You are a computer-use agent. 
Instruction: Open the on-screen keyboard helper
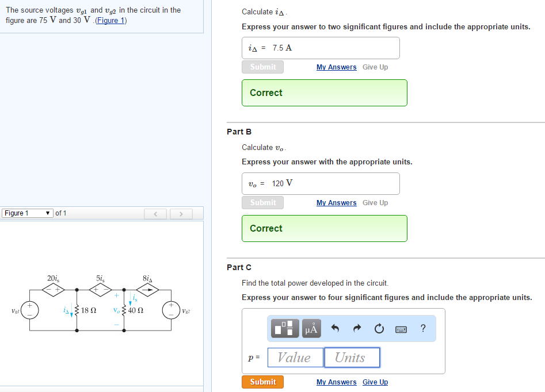[401, 328]
